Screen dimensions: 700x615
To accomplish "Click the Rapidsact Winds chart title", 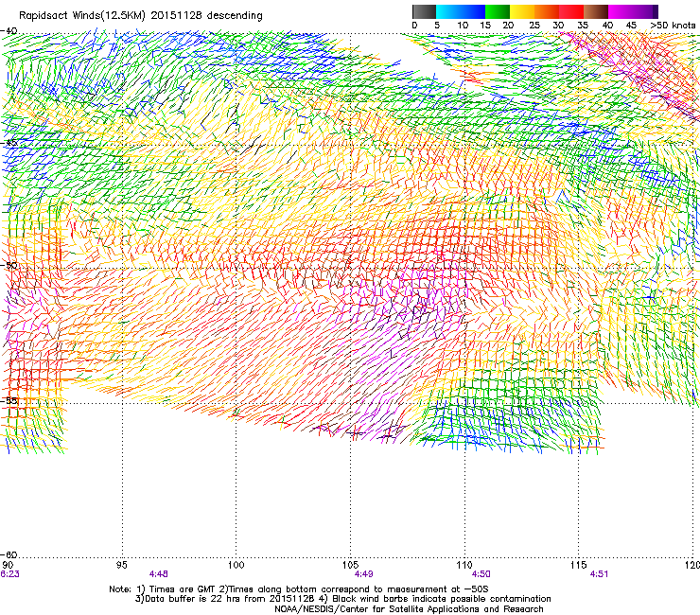I will [x=141, y=15].
